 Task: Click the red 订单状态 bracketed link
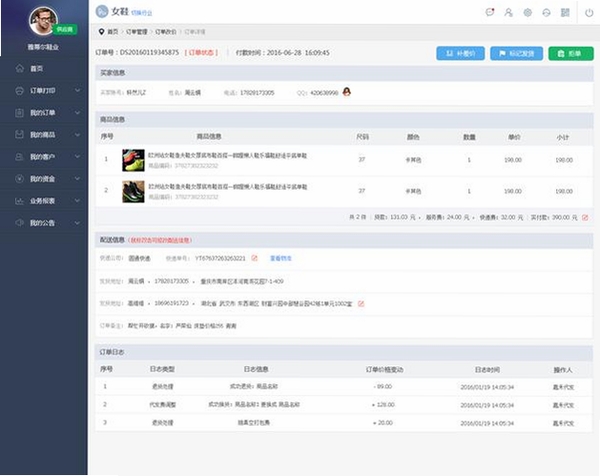tap(201, 52)
